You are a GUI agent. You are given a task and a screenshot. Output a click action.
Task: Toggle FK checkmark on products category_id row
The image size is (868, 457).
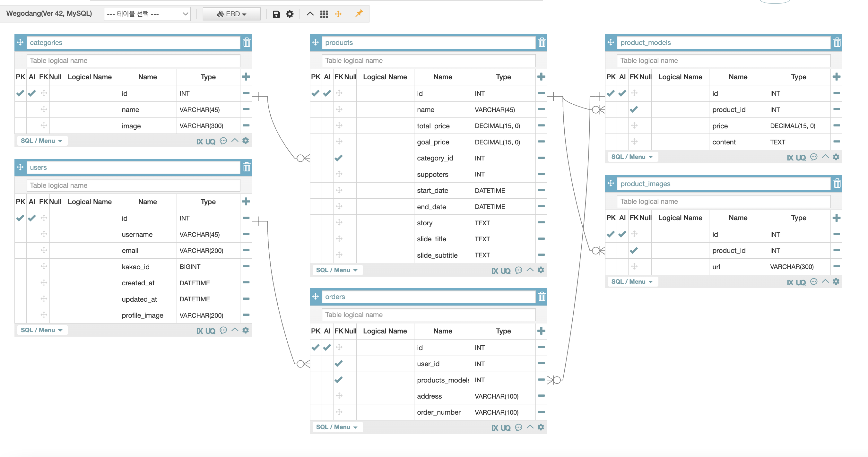click(x=339, y=158)
